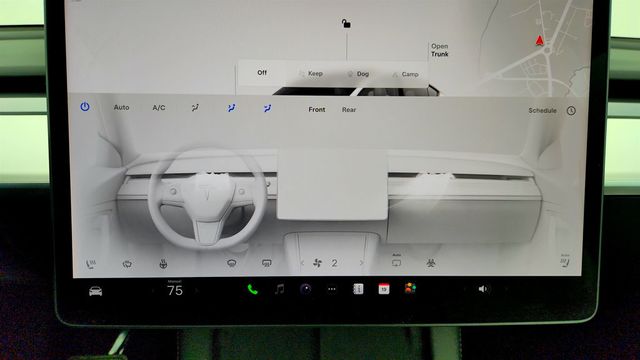Select Camp mode
640x360 pixels.
[405, 74]
